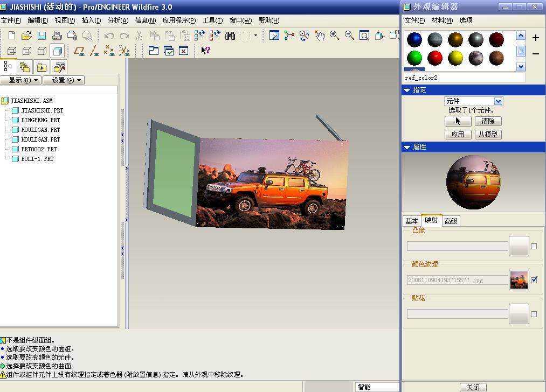Image resolution: width=546 pixels, height=392 pixels.
Task: Refit model to screen icon
Action: [364, 36]
